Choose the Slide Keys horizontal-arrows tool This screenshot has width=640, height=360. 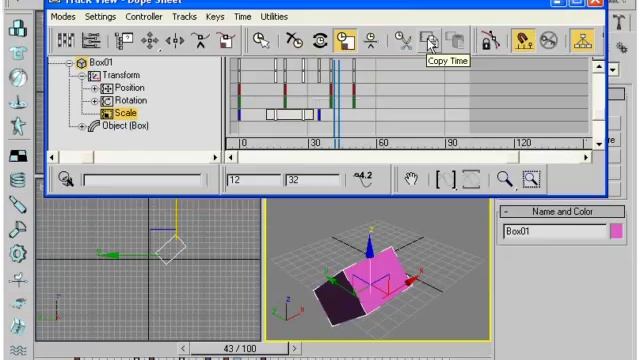(175, 40)
